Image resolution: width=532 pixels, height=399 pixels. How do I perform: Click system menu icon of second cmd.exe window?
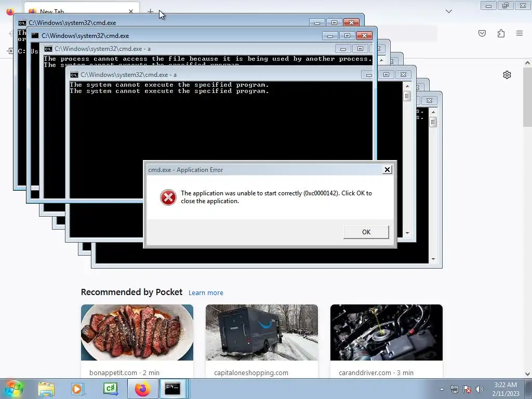[35, 36]
